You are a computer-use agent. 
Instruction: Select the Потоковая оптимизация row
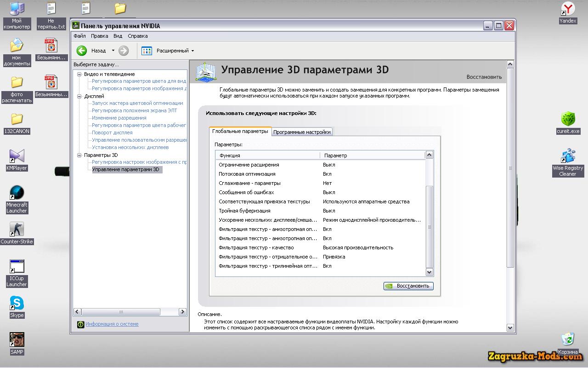321,174
